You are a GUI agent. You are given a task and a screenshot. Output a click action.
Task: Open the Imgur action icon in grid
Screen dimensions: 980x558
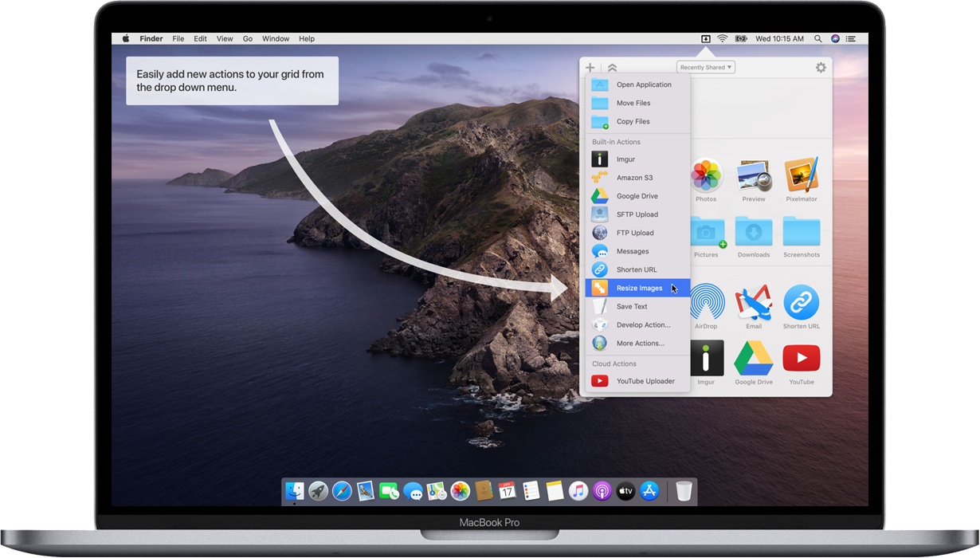point(707,358)
